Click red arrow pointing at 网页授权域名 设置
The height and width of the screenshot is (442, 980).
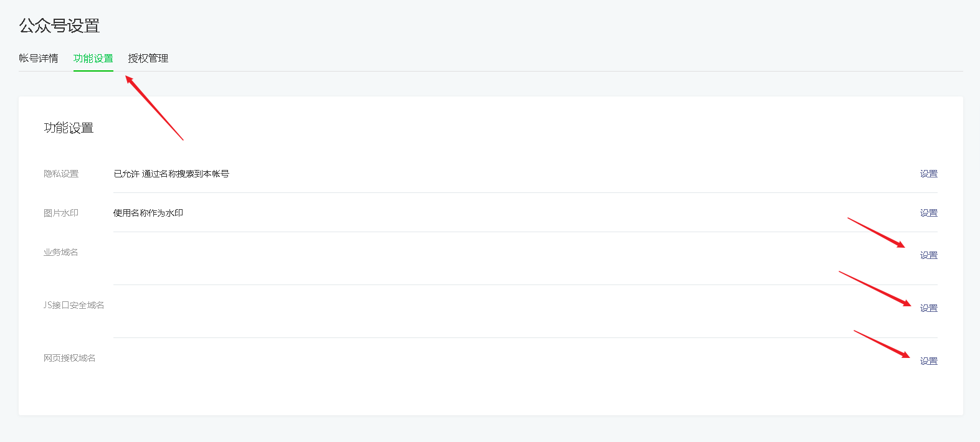click(x=882, y=344)
